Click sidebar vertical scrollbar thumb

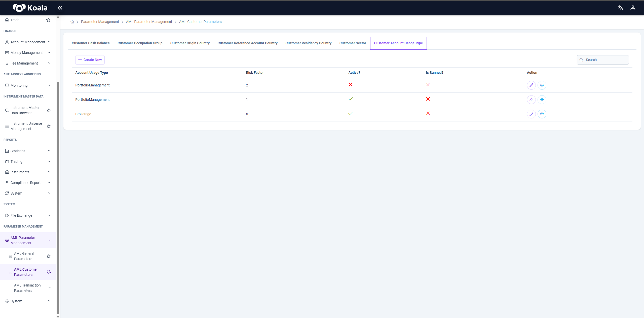(x=58, y=198)
